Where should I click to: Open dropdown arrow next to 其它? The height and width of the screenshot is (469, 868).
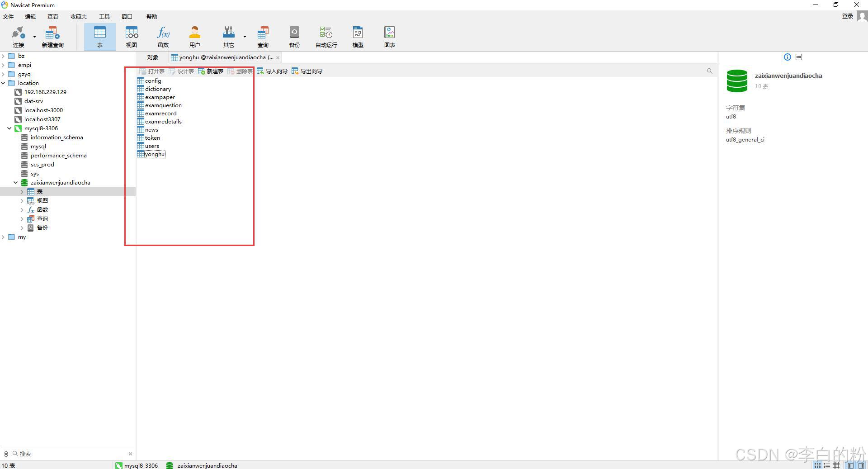[245, 37]
